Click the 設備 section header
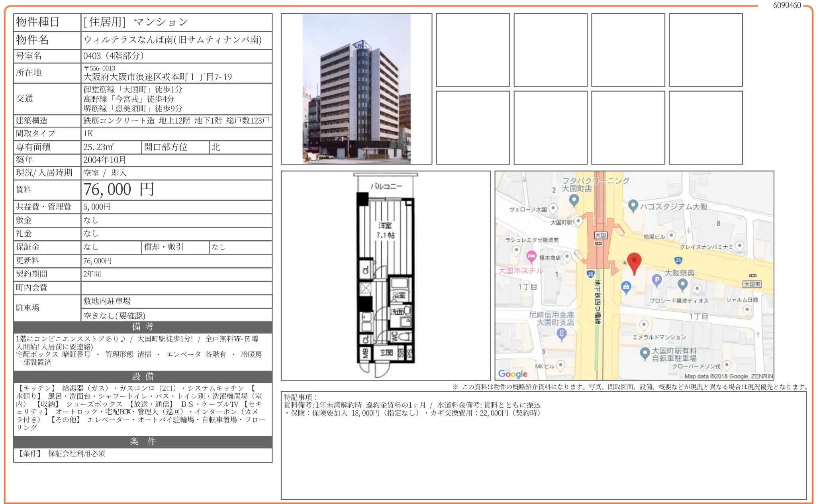819x504 pixels. [143, 377]
